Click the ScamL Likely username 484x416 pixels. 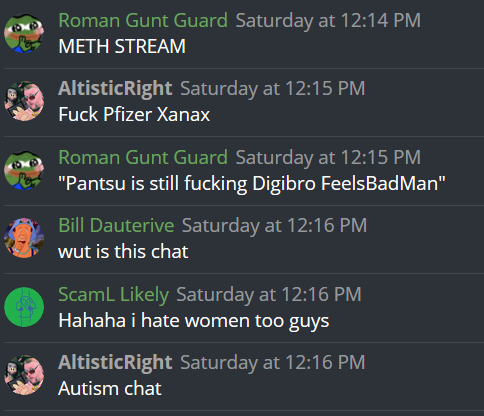(113, 295)
